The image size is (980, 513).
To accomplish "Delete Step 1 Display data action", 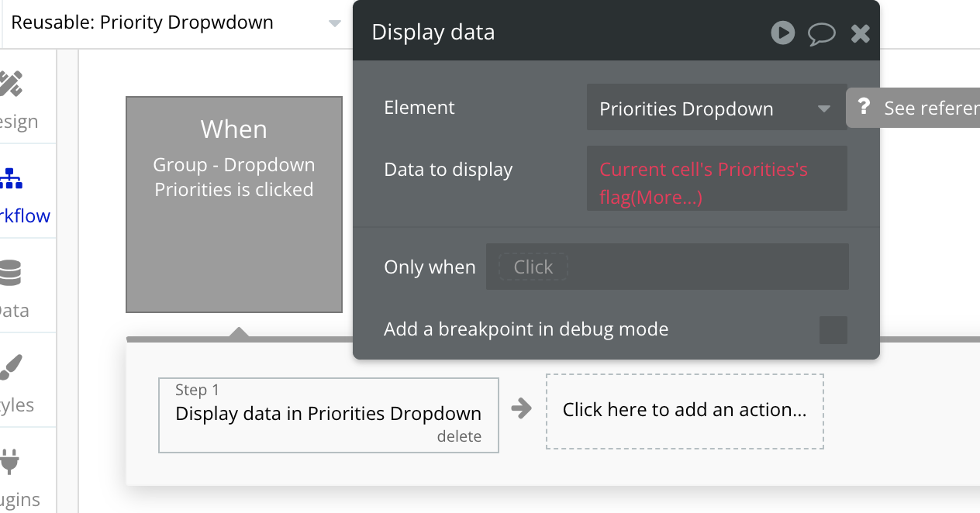I will [x=459, y=436].
